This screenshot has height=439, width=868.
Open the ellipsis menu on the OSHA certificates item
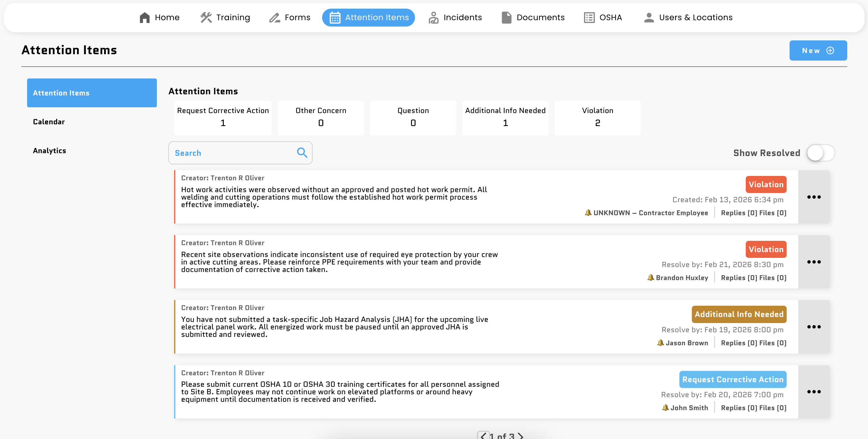[814, 391]
